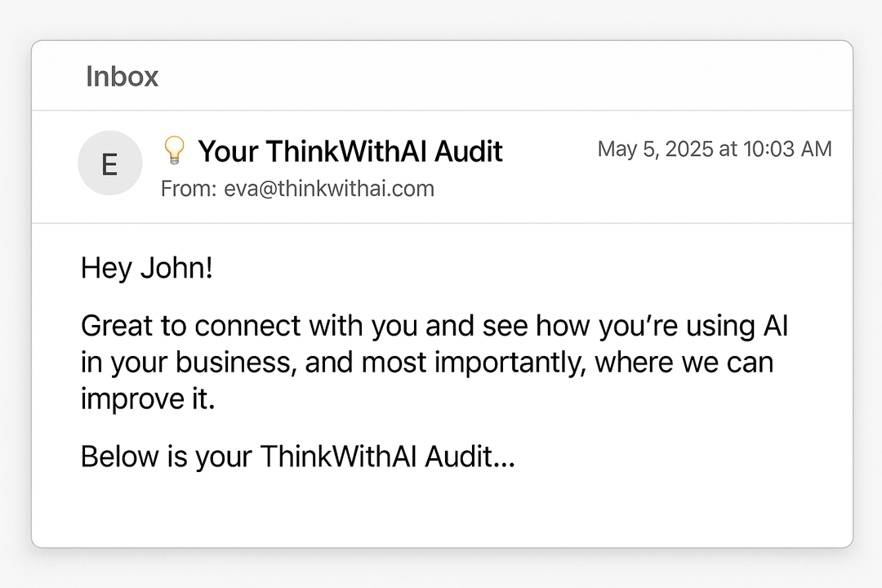Click where we can phrase in body
882x588 pixels.
coord(684,363)
